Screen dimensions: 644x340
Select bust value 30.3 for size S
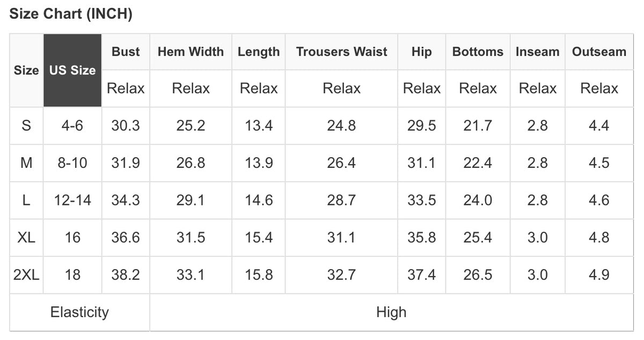click(x=126, y=126)
